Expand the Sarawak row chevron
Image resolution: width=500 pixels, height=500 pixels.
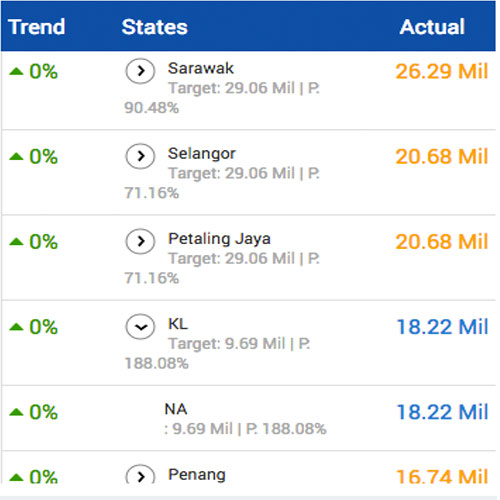click(140, 71)
